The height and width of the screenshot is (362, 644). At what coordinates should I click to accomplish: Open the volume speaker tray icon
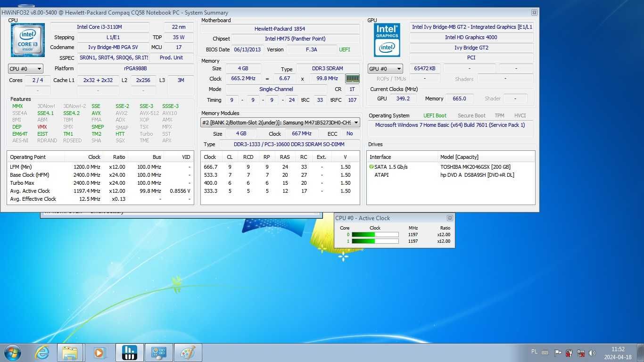click(x=592, y=353)
